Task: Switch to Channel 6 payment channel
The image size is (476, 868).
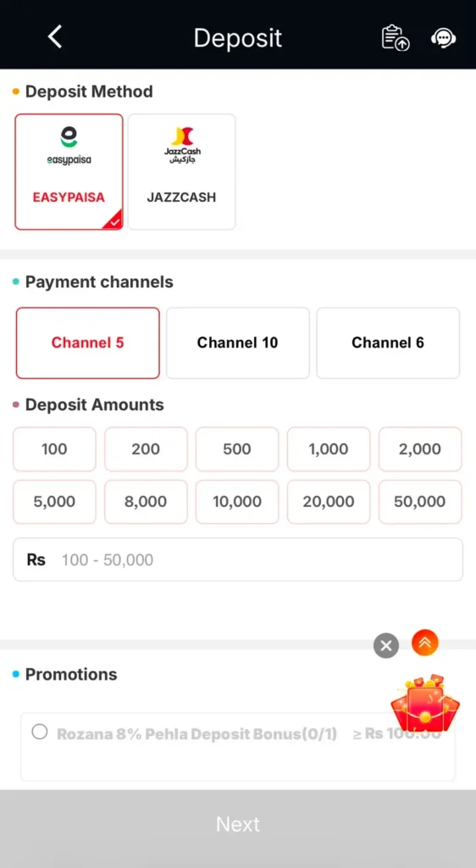Action: pyautogui.click(x=388, y=342)
